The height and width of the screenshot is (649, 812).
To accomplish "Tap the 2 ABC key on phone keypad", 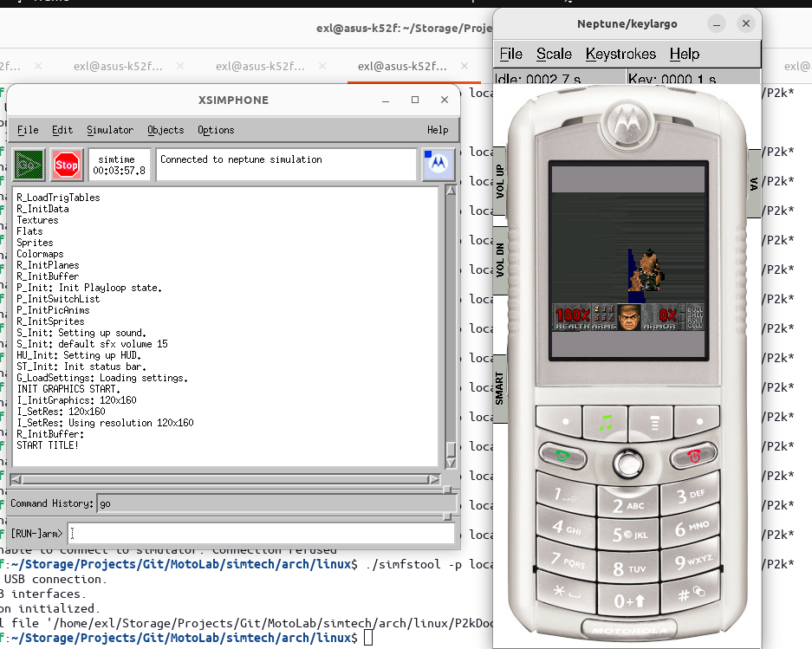I will pos(627,505).
